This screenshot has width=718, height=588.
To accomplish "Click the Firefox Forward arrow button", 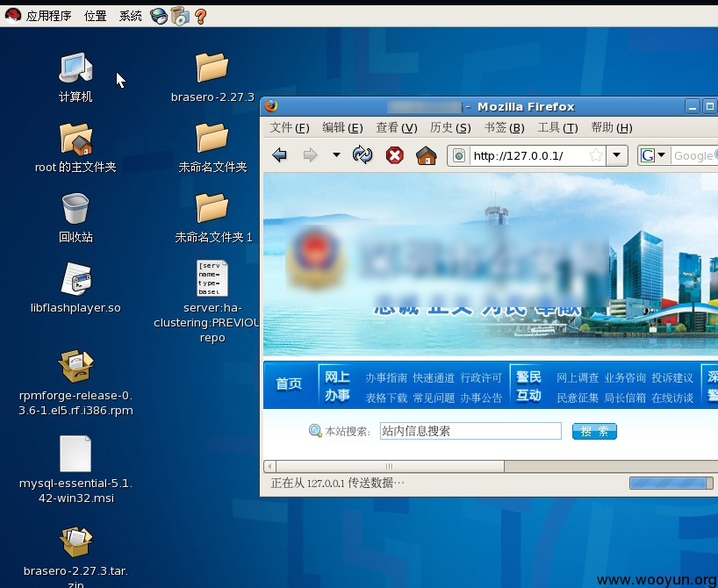I will 310,155.
